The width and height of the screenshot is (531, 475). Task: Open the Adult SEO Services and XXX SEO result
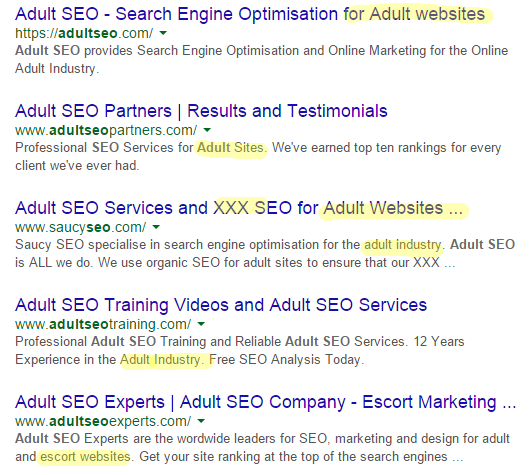[x=239, y=208]
